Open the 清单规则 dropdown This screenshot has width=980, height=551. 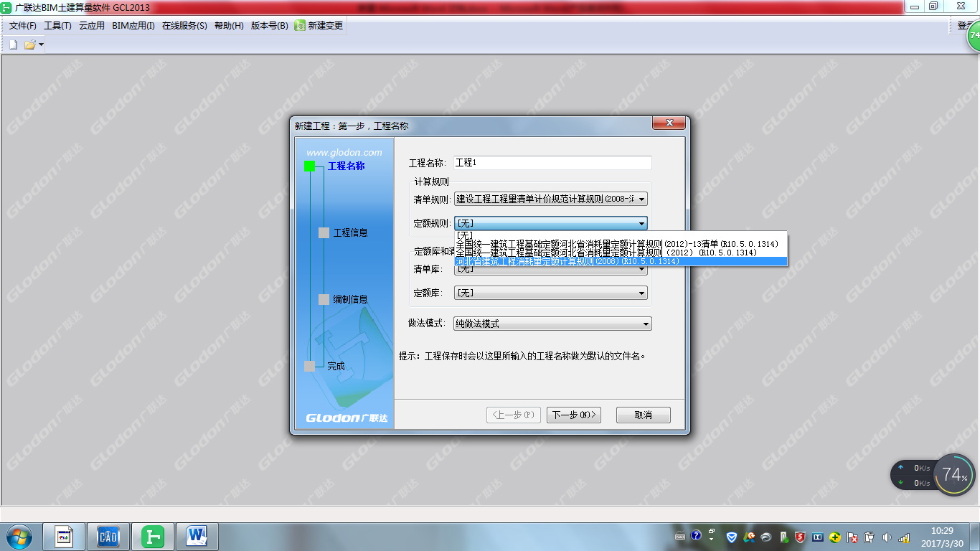[551, 199]
